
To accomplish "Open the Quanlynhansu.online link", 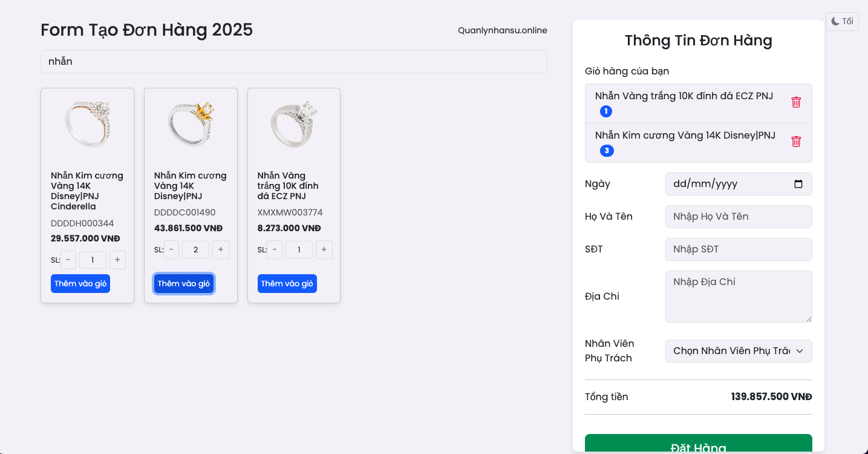I will (x=503, y=30).
